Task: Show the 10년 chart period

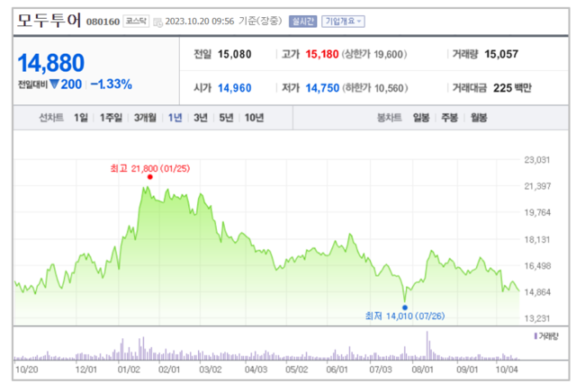Action: pyautogui.click(x=254, y=118)
